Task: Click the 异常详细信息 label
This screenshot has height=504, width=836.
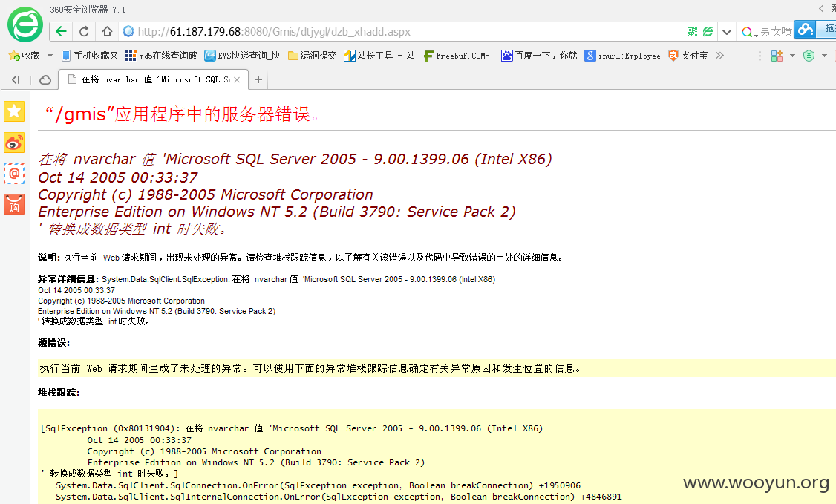Action: [x=68, y=278]
